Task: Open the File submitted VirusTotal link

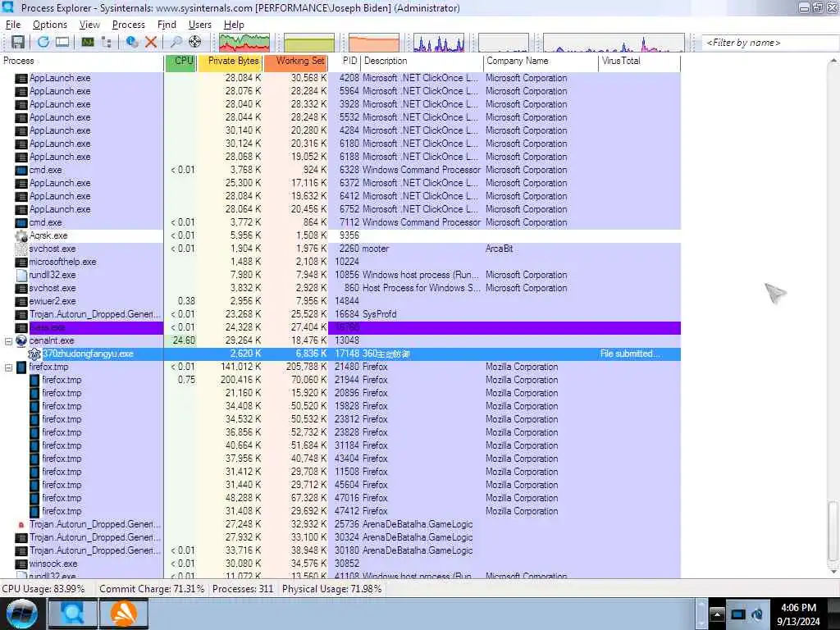Action: (630, 354)
